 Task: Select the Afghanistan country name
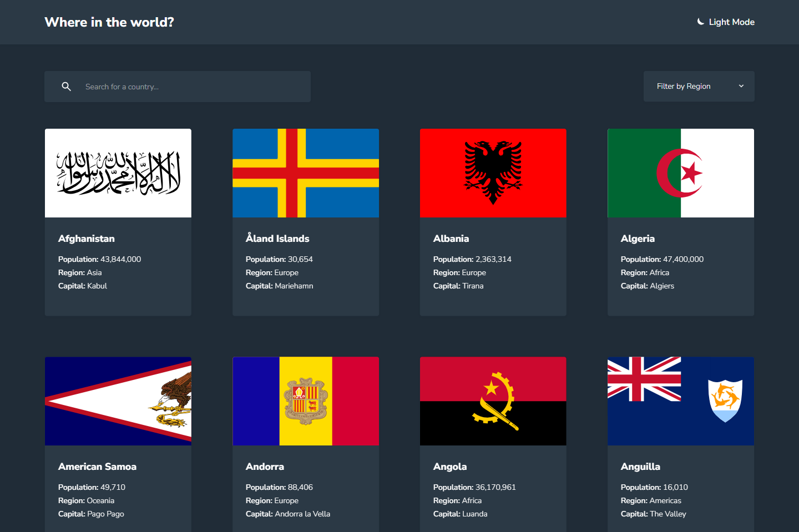point(87,239)
